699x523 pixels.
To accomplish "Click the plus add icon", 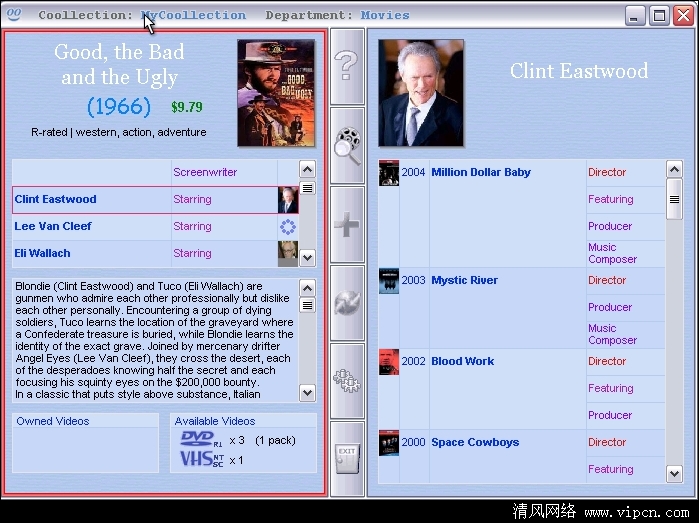I will [x=346, y=224].
